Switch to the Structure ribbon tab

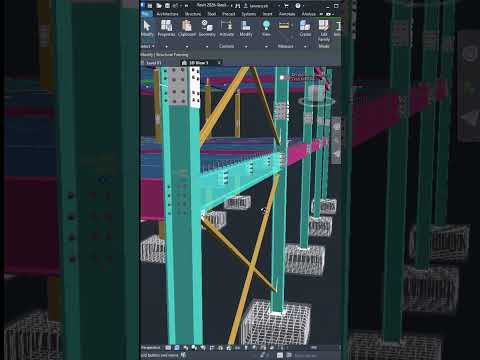(x=193, y=14)
